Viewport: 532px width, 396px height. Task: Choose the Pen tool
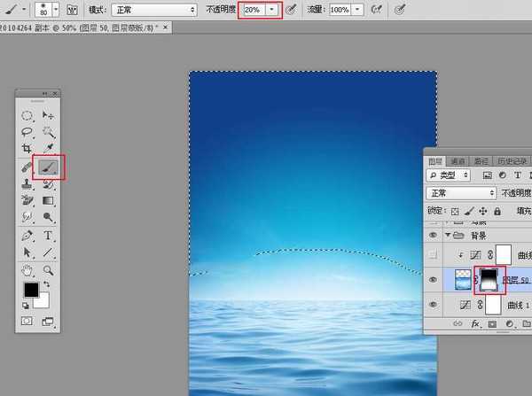[x=27, y=236]
